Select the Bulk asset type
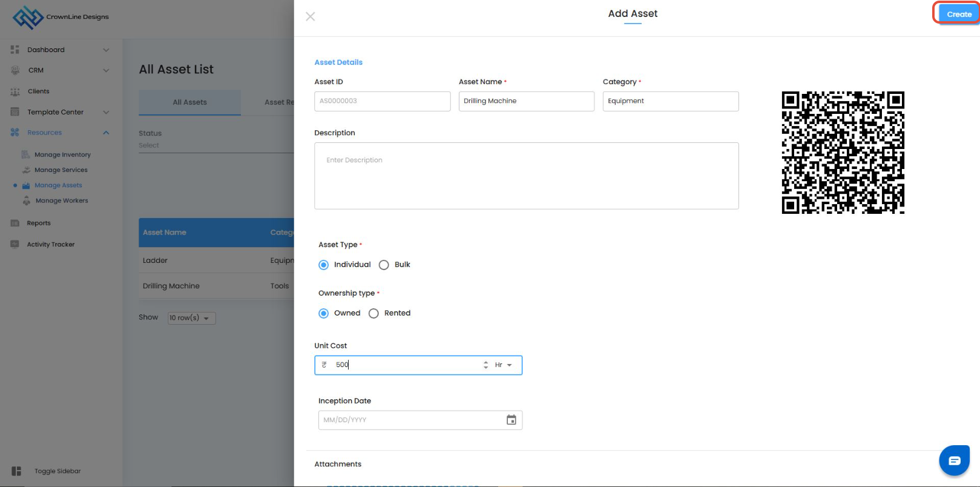Screen dimensions: 980x487 click(384, 265)
